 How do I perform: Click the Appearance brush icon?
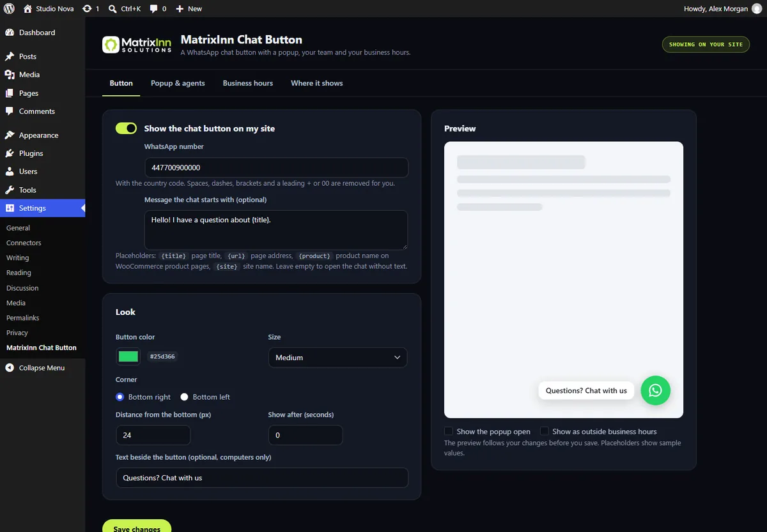(x=10, y=135)
